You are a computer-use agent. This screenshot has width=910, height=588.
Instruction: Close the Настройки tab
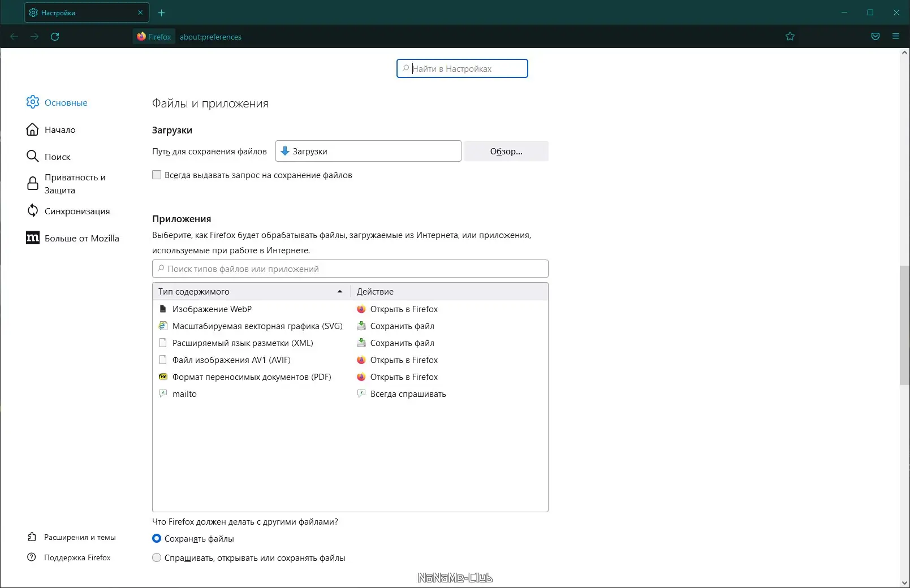pyautogui.click(x=140, y=12)
